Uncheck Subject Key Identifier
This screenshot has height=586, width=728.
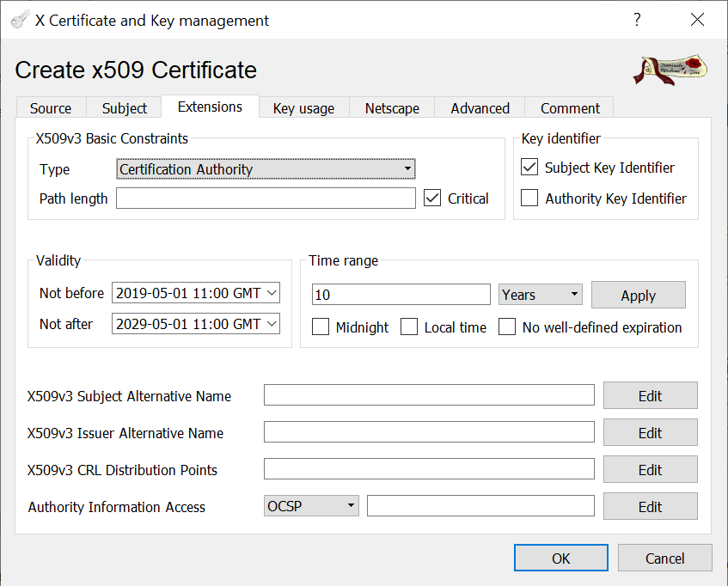point(530,168)
